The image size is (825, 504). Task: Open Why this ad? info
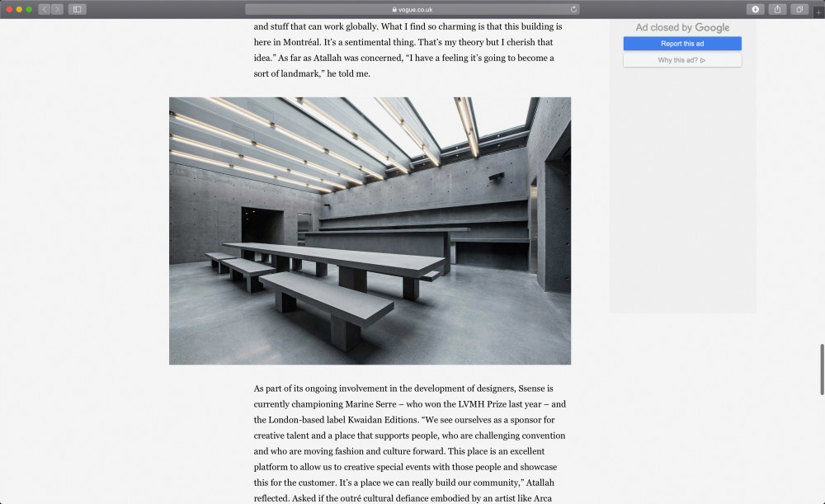[x=682, y=60]
